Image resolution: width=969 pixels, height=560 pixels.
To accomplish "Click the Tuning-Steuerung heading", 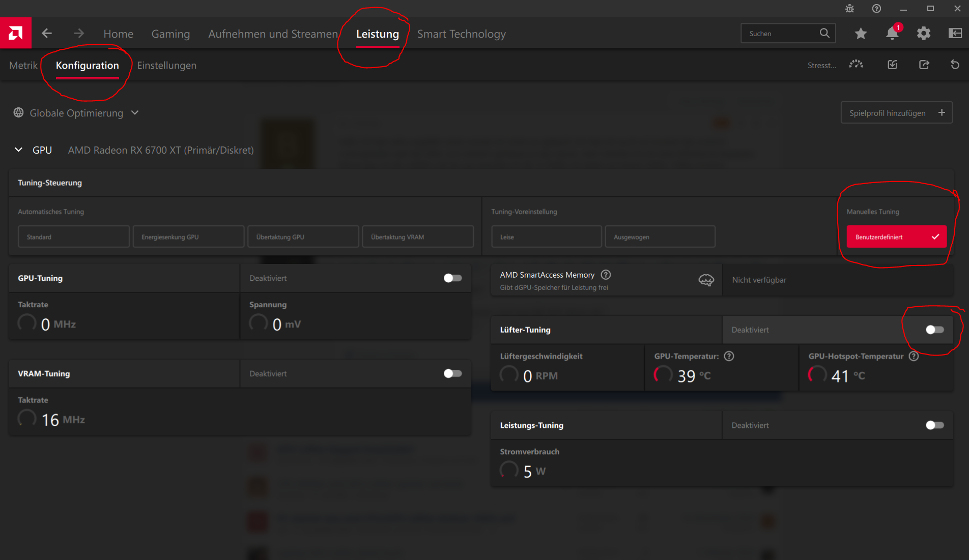I will tap(50, 183).
